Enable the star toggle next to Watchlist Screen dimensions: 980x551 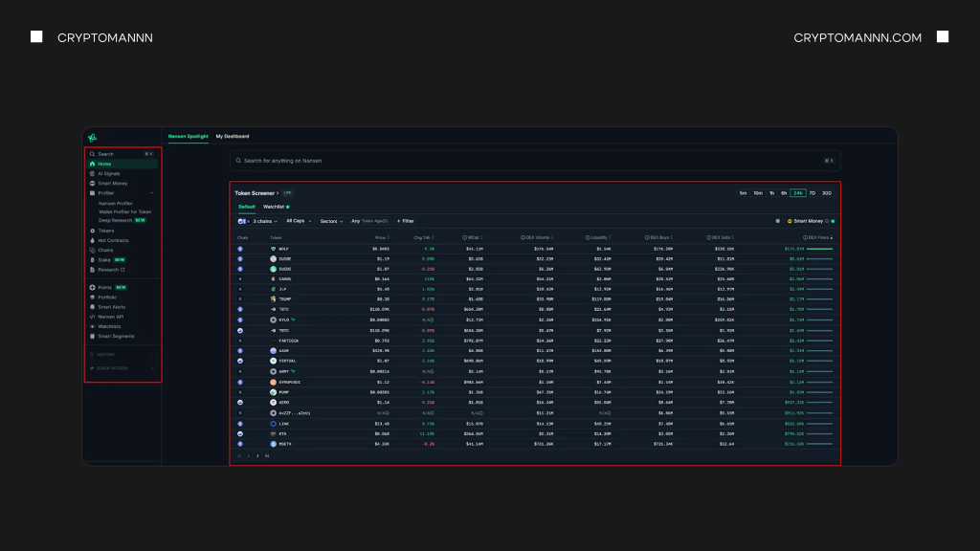[x=288, y=207]
